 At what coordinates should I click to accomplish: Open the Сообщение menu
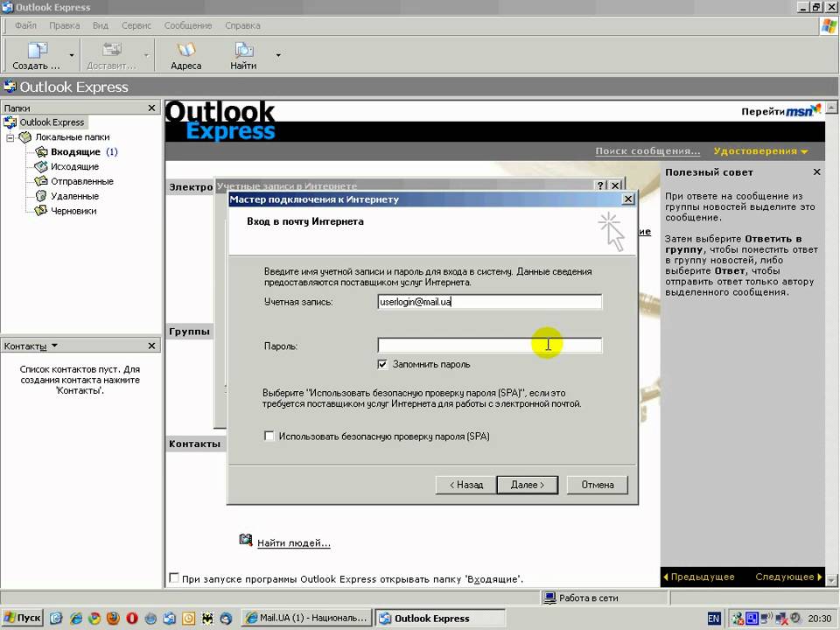coord(188,25)
